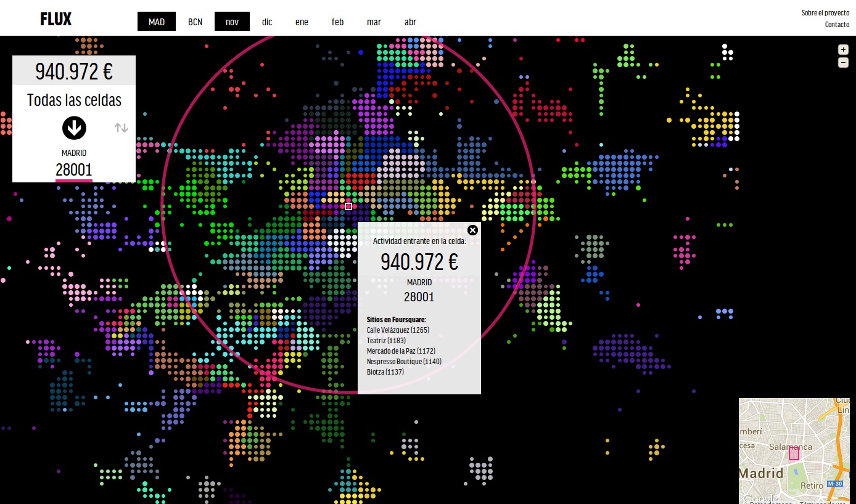The image size is (856, 504).
Task: Select Calle Velázquez (1265) in the popup
Action: tap(398, 330)
